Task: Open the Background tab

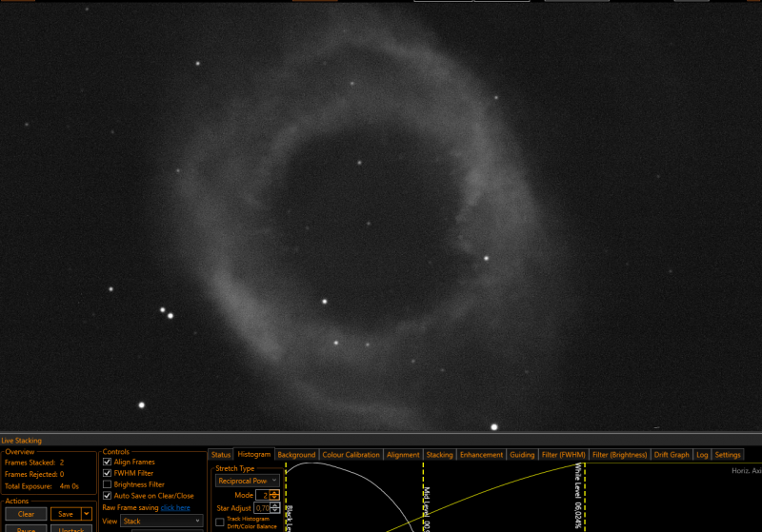Action: coord(296,455)
